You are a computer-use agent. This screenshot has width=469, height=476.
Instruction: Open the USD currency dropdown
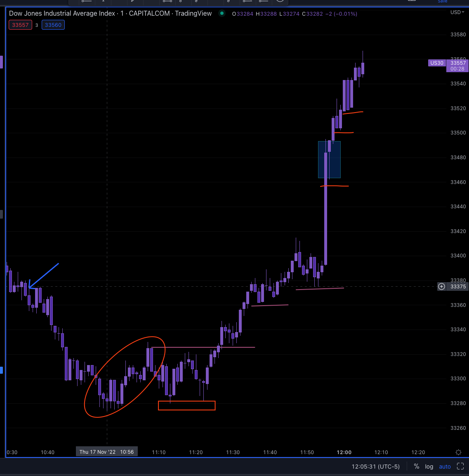pos(456,12)
